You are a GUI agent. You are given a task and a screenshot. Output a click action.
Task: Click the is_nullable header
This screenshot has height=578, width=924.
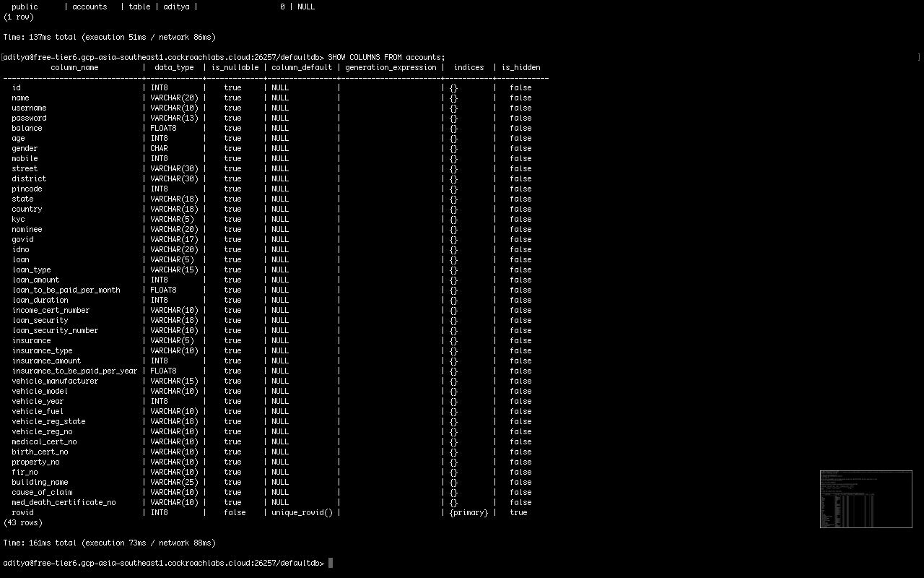pos(235,67)
